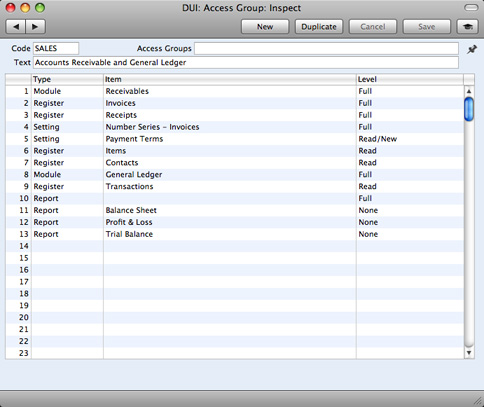Viewport: 484px width, 407px height.
Task: Click the pin attachment icon
Action: coord(472,50)
